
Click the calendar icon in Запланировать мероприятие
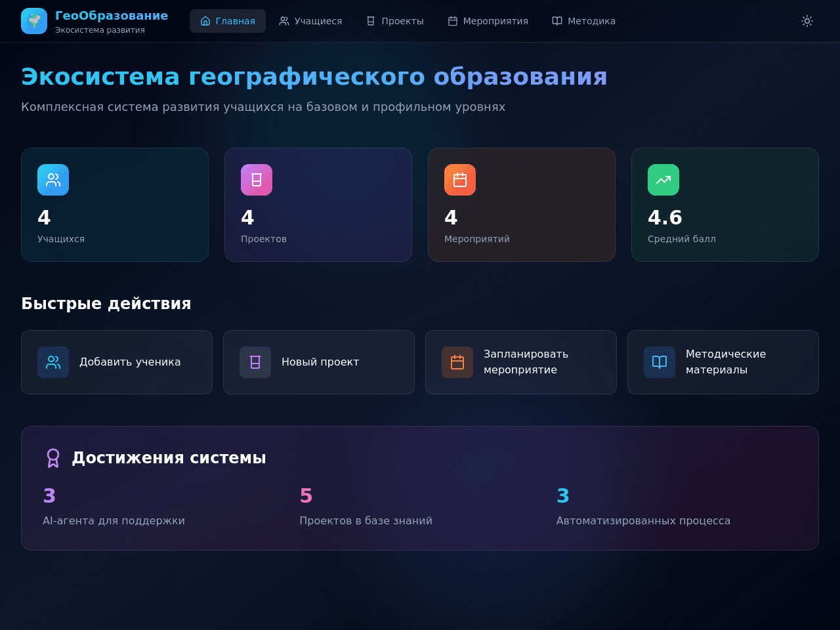tap(457, 362)
